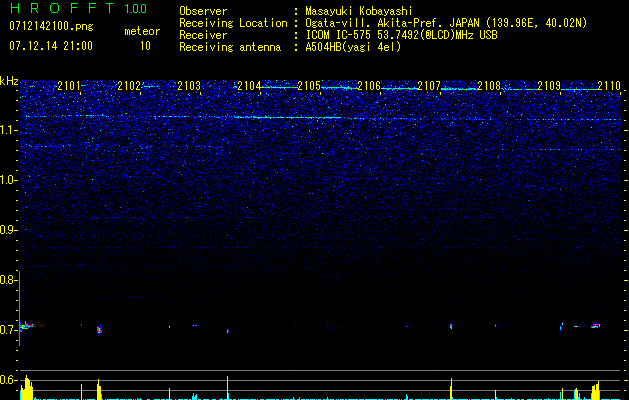Click the colorful meteor echo below the 2110 marker
629x400 pixels.
pos(596,325)
